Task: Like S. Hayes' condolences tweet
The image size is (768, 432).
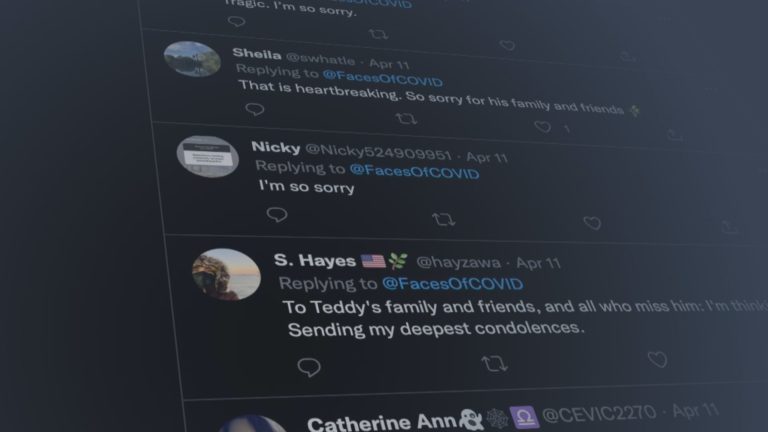Action: pyautogui.click(x=657, y=360)
